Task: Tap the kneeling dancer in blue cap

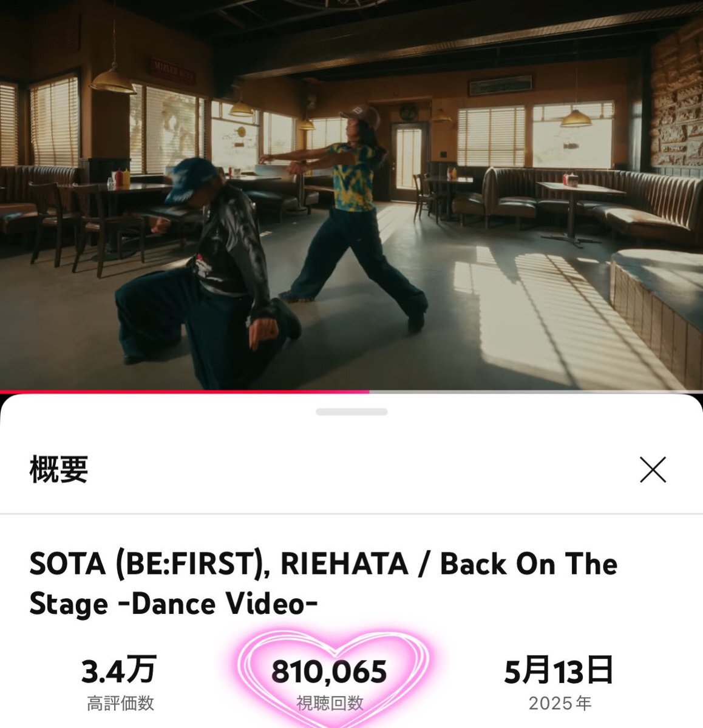Action: pos(206,273)
